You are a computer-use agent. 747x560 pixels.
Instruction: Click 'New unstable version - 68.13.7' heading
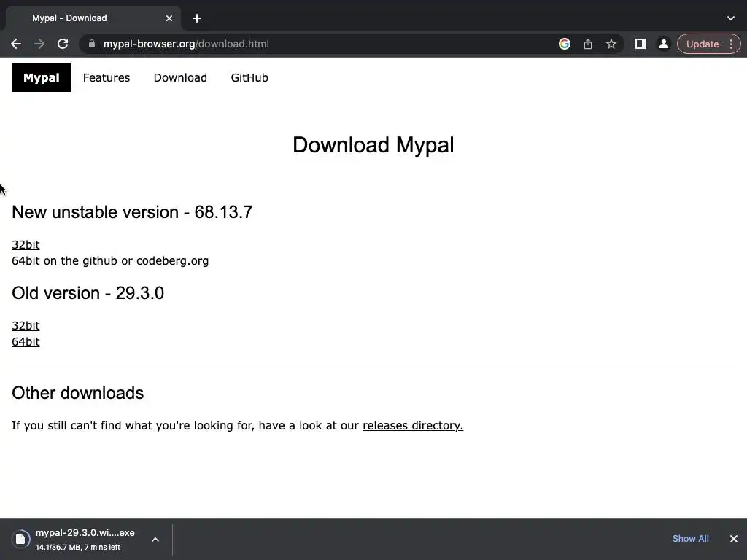click(132, 212)
